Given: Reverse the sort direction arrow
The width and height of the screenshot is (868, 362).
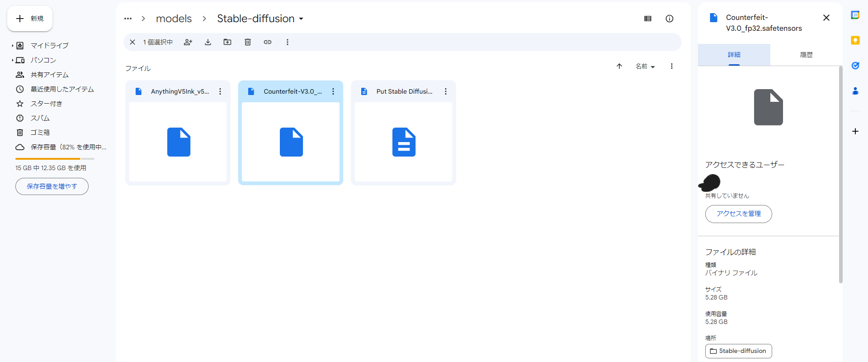Looking at the screenshot, I should (x=619, y=66).
